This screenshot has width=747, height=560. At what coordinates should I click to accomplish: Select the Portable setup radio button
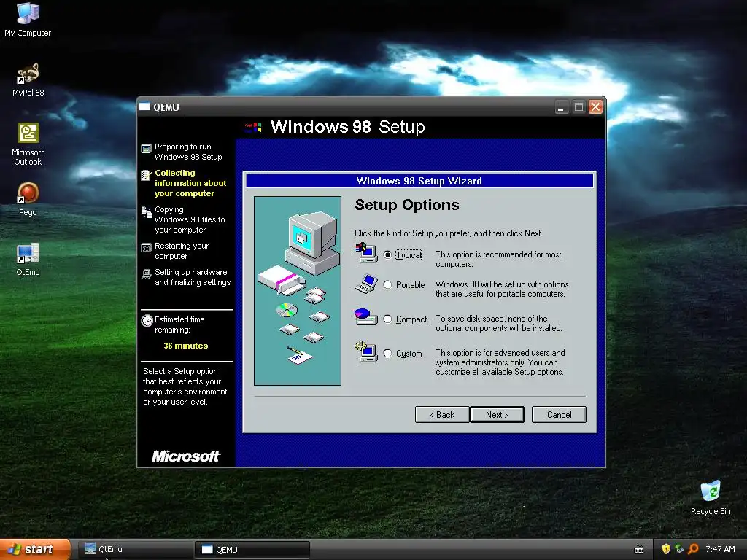(387, 285)
